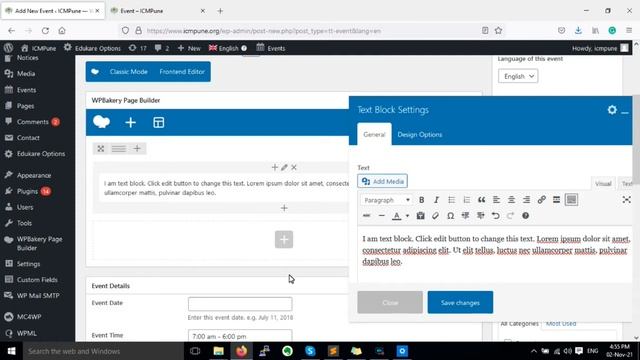Image resolution: width=640 pixels, height=360 pixels.
Task: Align text center in editor
Action: (x=511, y=200)
